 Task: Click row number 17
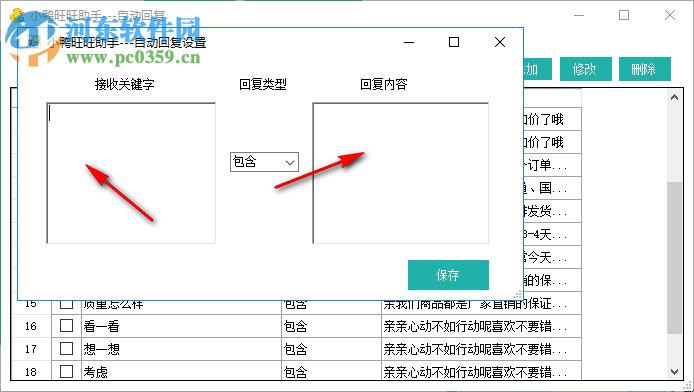click(x=31, y=349)
